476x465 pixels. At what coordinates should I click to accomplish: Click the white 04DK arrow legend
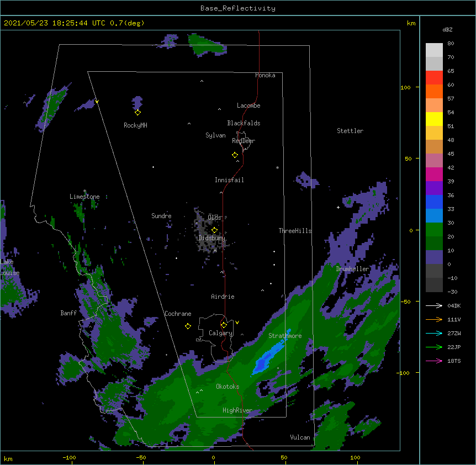[x=434, y=305]
